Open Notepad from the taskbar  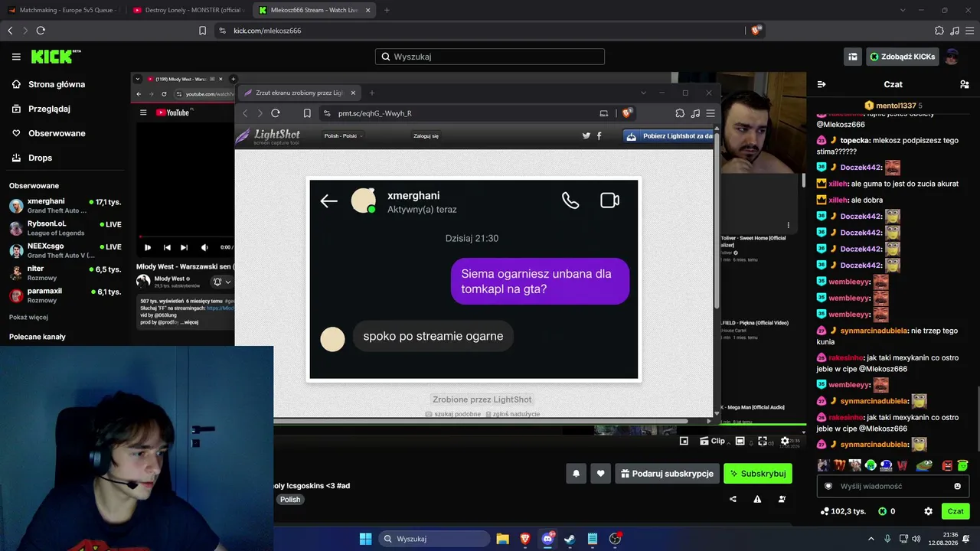593,539
